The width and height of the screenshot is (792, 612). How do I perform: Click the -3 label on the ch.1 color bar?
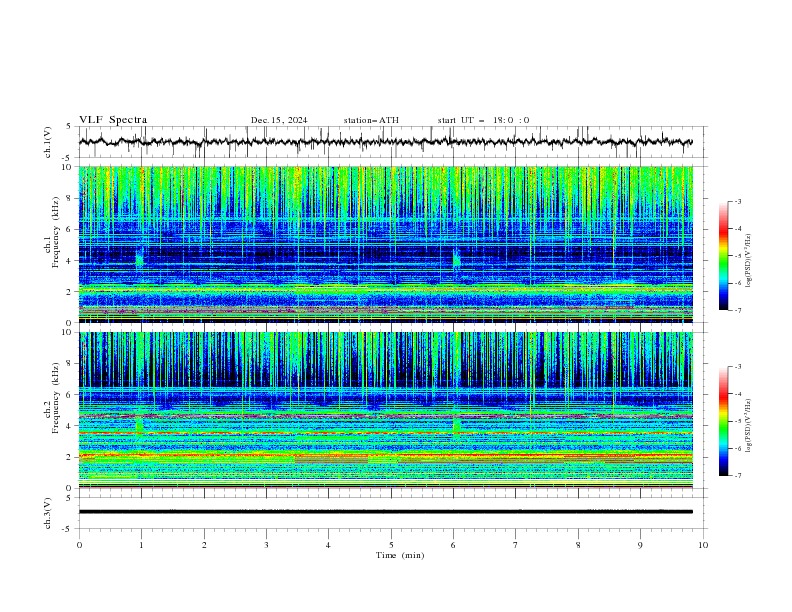[x=738, y=201]
